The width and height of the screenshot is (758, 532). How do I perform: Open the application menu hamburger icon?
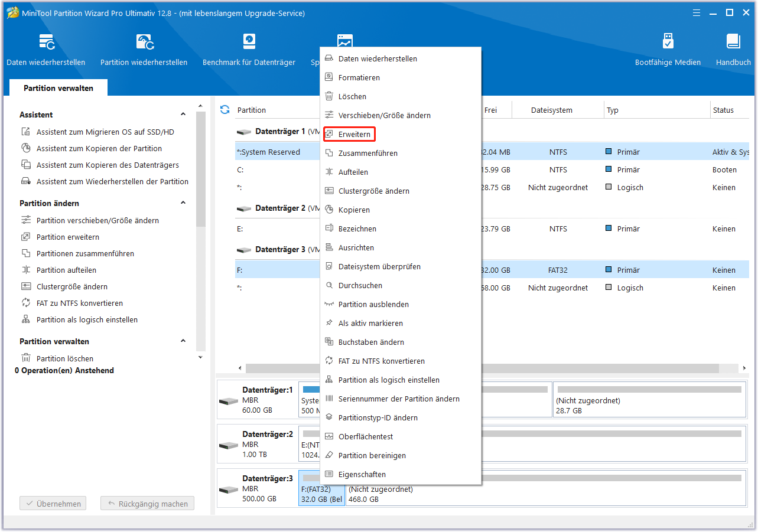coord(697,12)
